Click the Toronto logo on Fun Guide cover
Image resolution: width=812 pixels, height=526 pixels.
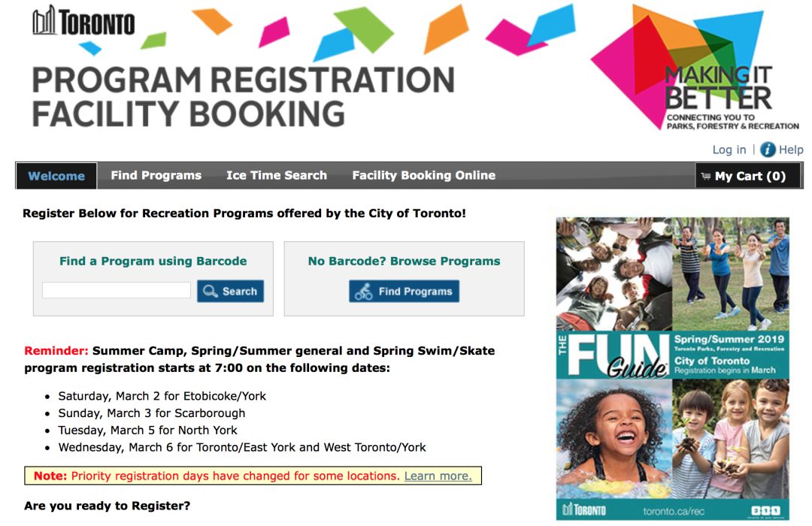point(583,510)
